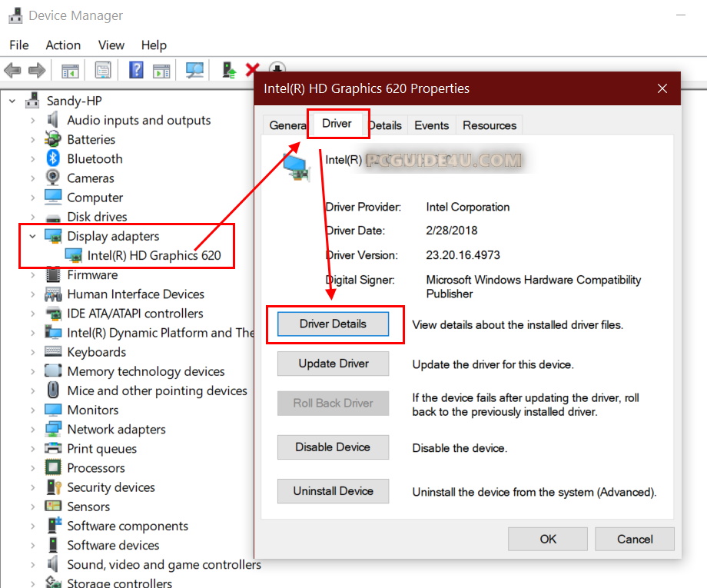Switch to the Resources tab
This screenshot has width=707, height=588.
[490, 125]
